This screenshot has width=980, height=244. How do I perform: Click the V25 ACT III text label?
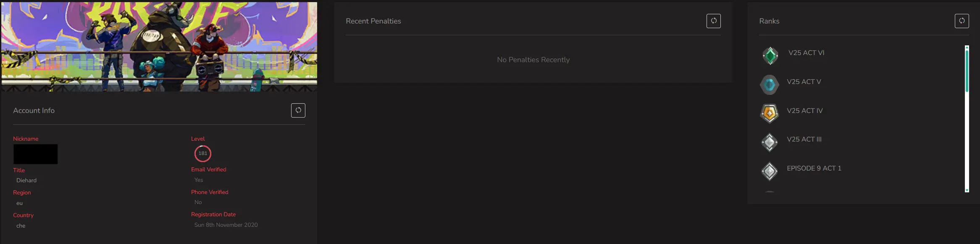coord(804,139)
